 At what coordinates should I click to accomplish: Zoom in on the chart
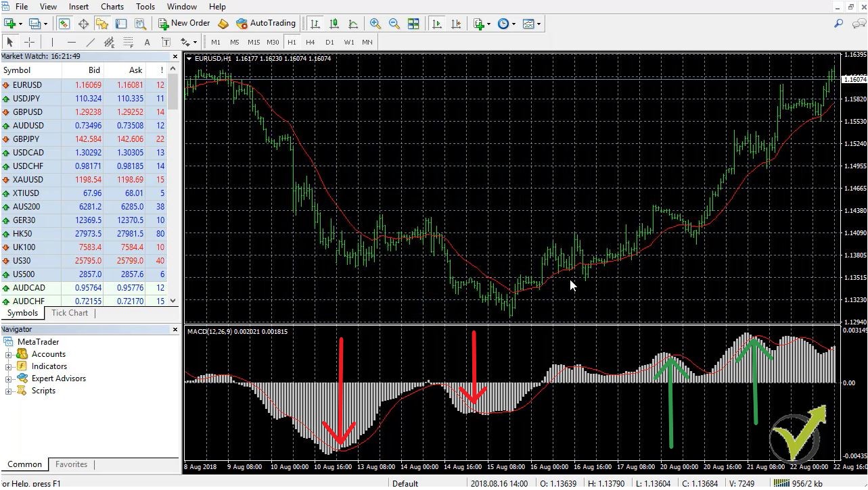tap(375, 23)
